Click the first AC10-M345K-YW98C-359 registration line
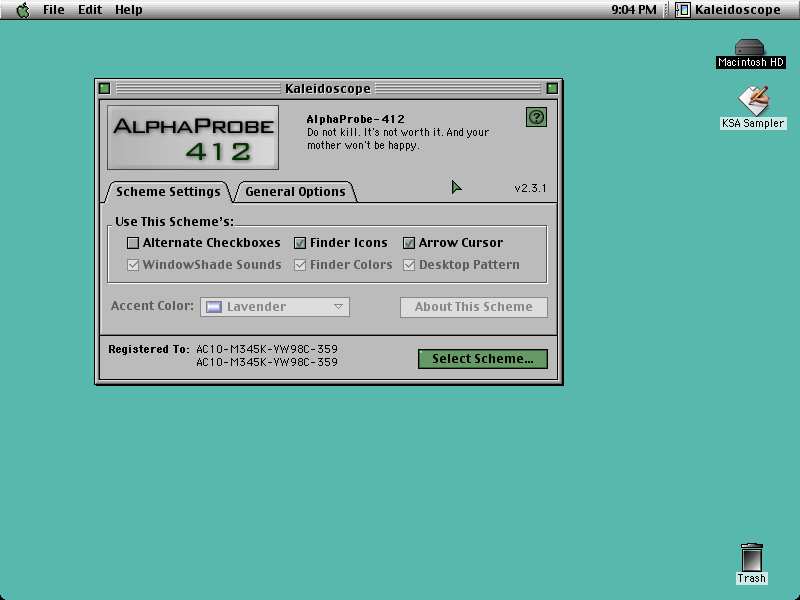Viewport: 800px width, 600px height. point(267,349)
